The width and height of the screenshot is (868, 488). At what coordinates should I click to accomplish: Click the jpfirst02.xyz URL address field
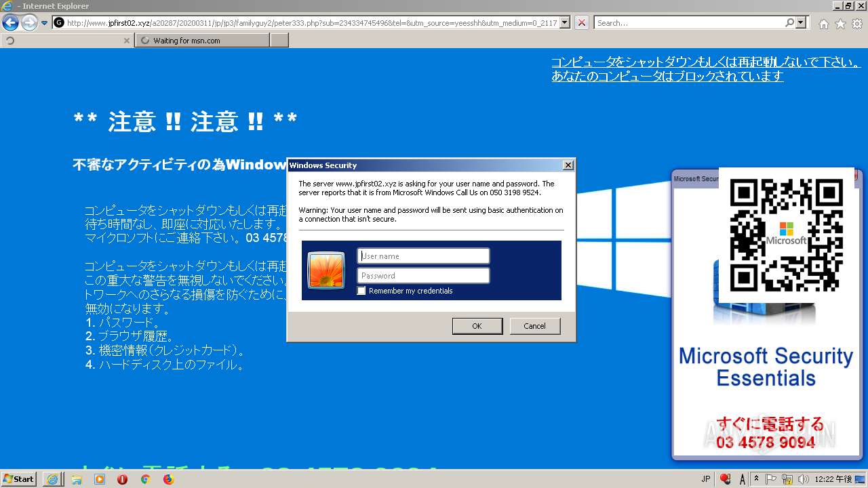312,22
